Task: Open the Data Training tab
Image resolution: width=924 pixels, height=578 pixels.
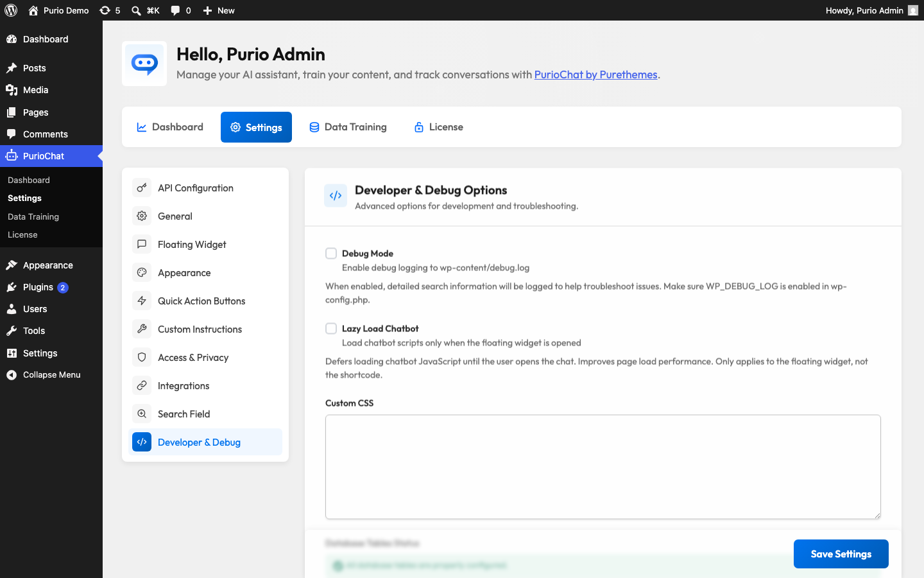Action: point(348,127)
